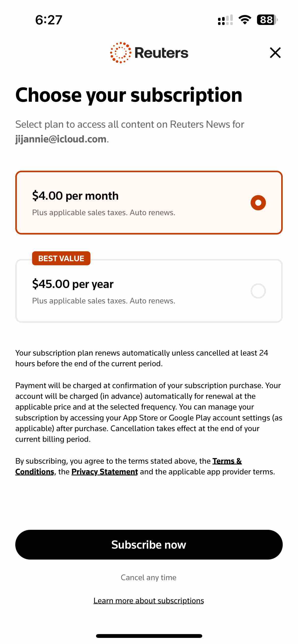The height and width of the screenshot is (644, 298).
Task: Choose the $4.00 per month plan card
Action: point(149,202)
